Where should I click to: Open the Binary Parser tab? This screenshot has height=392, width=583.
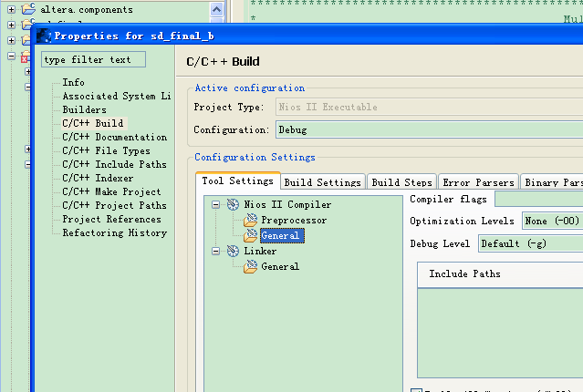(x=552, y=182)
